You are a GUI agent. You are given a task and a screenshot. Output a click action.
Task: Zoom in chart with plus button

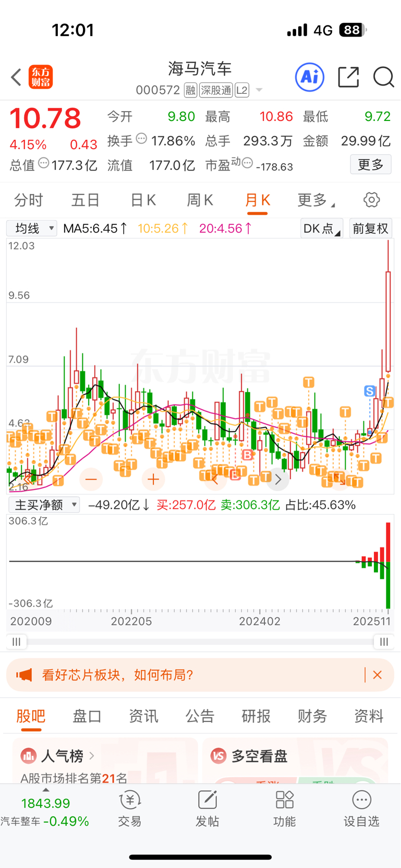(153, 479)
